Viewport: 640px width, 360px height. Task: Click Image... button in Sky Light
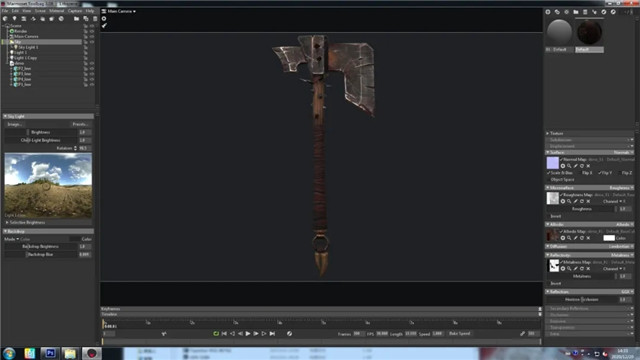(x=15, y=124)
